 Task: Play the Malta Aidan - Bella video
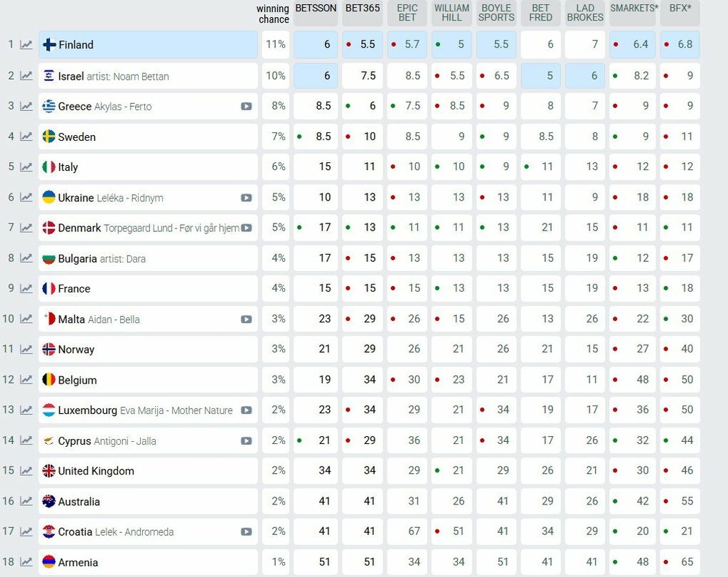click(x=246, y=319)
